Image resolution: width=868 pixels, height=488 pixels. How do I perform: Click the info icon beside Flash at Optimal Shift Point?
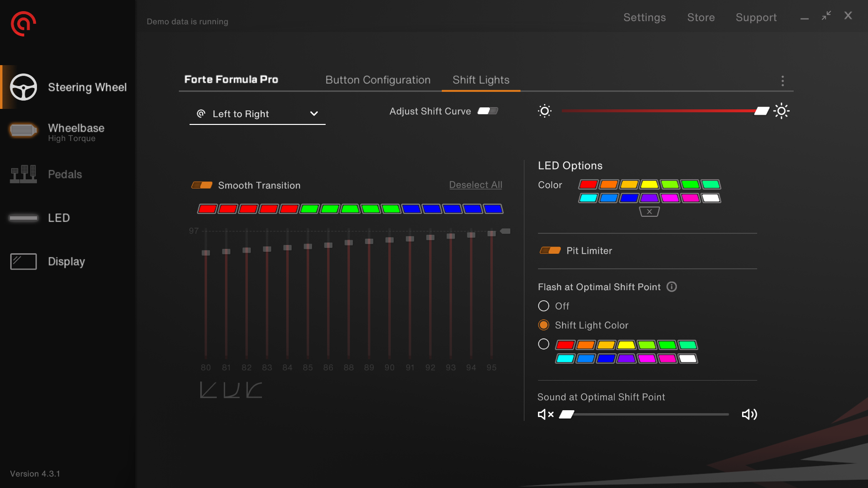[672, 287]
